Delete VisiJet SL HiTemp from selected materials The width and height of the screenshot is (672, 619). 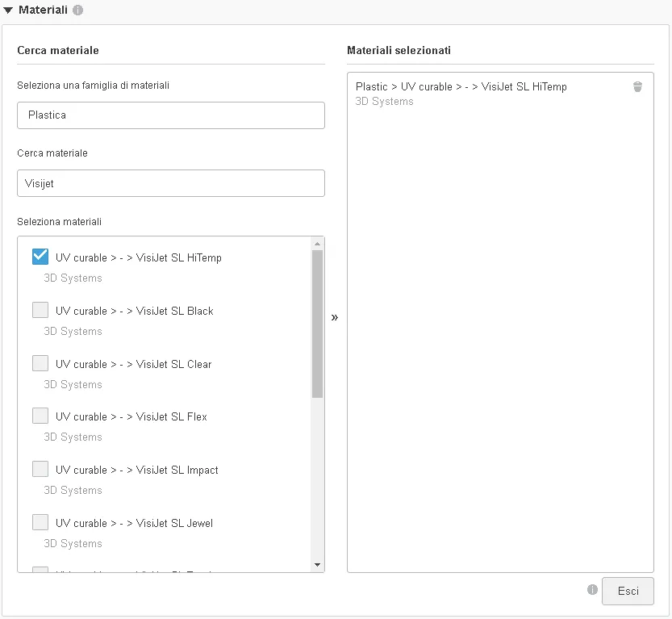click(637, 87)
